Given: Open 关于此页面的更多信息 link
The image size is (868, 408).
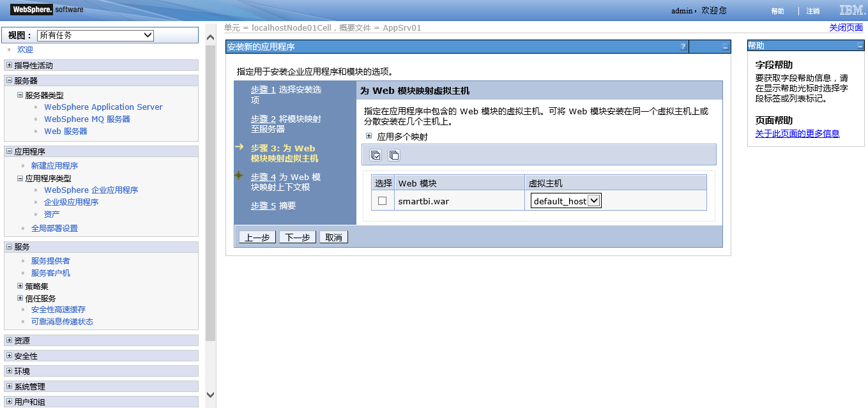Looking at the screenshot, I should [797, 133].
